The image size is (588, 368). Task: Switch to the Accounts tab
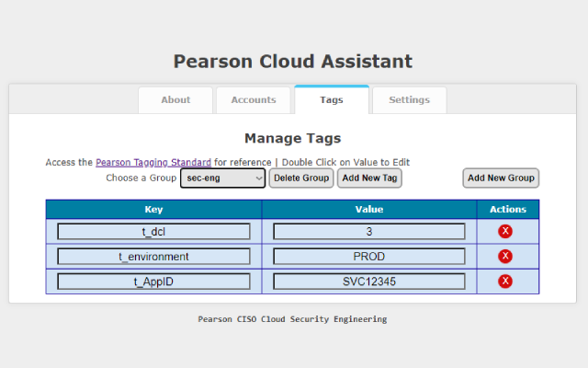coord(254,100)
